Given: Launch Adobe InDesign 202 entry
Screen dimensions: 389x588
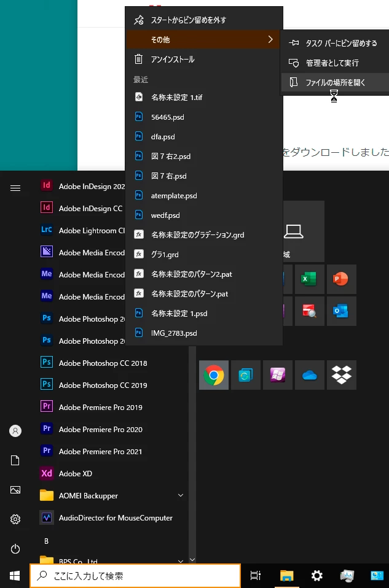Looking at the screenshot, I should coord(81,187).
